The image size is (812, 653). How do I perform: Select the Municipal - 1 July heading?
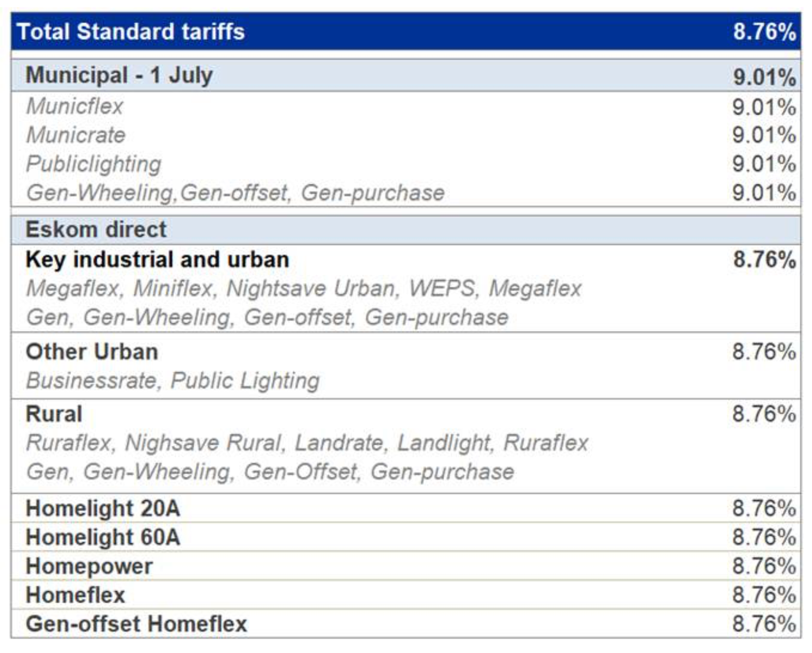point(119,75)
